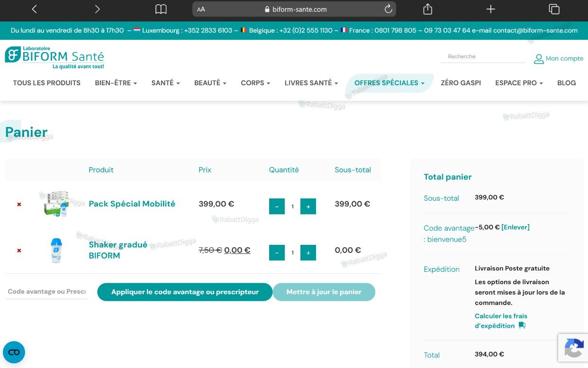
Task: Go forward using the Safari forward arrow
Action: coord(97,9)
